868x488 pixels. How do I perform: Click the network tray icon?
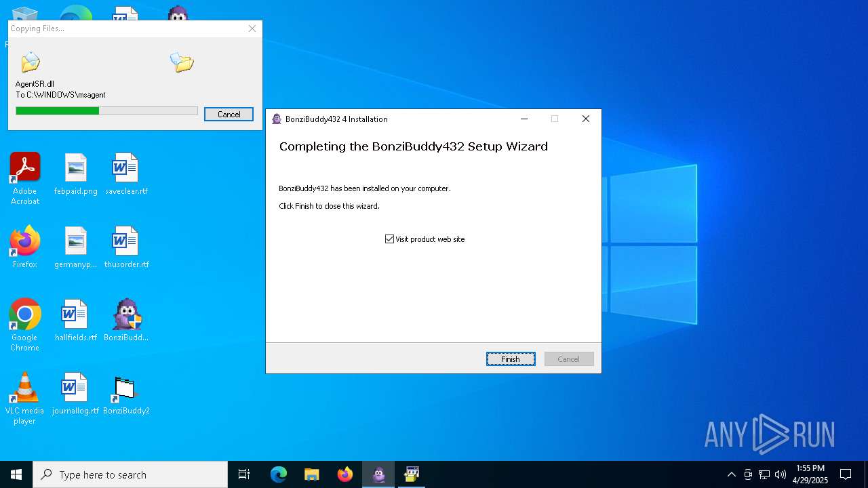click(x=764, y=474)
